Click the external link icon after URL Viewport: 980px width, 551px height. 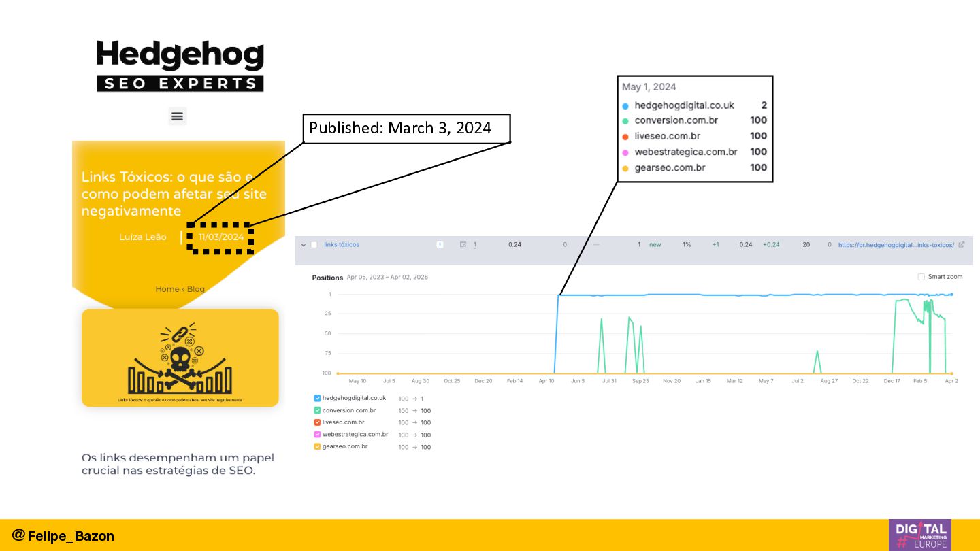[x=961, y=245]
